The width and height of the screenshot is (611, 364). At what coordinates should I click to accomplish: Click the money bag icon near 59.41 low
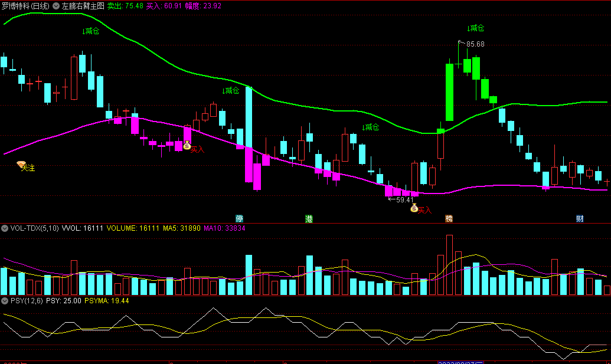tap(414, 208)
